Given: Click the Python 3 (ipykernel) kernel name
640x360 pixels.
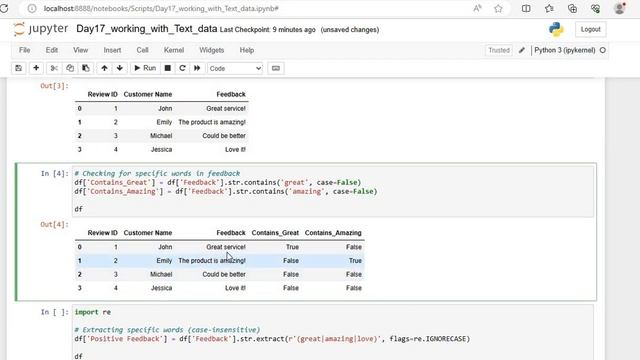Looking at the screenshot, I should tap(564, 50).
